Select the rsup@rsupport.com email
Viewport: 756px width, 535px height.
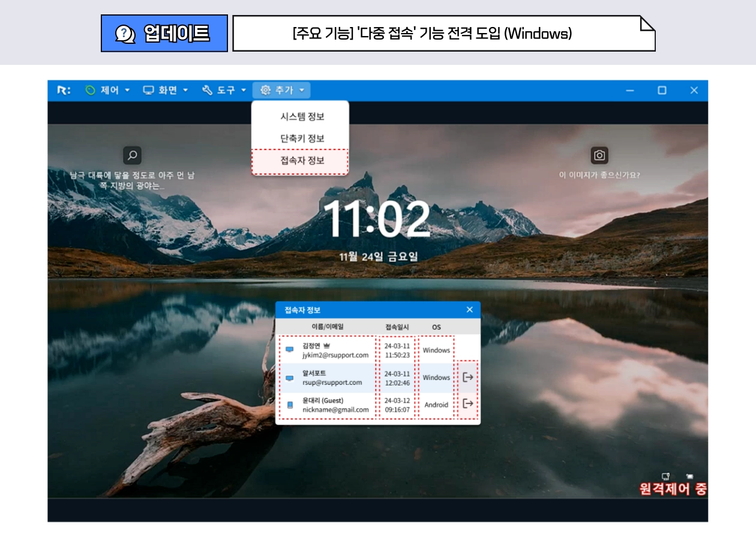point(332,382)
